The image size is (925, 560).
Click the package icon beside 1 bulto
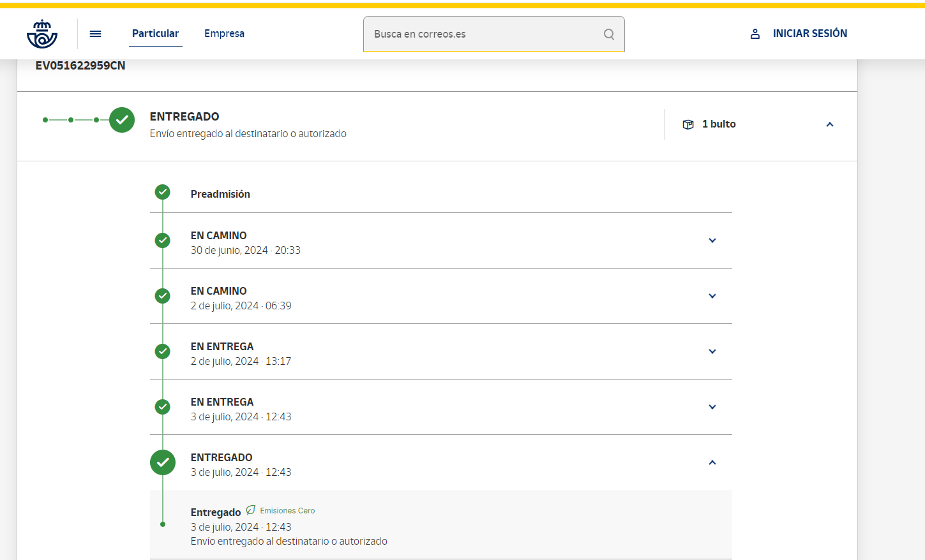[688, 124]
